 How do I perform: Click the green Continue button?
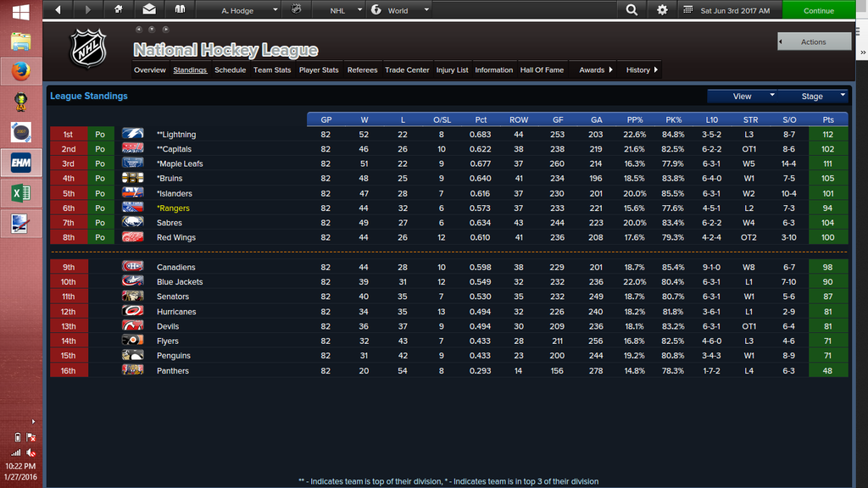[819, 10]
